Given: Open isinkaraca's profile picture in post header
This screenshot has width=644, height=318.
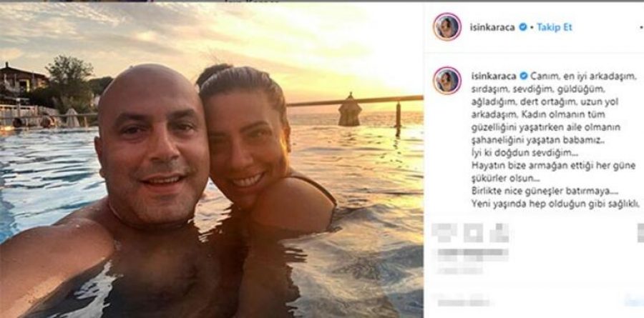Looking at the screenshot, I should pos(447,27).
